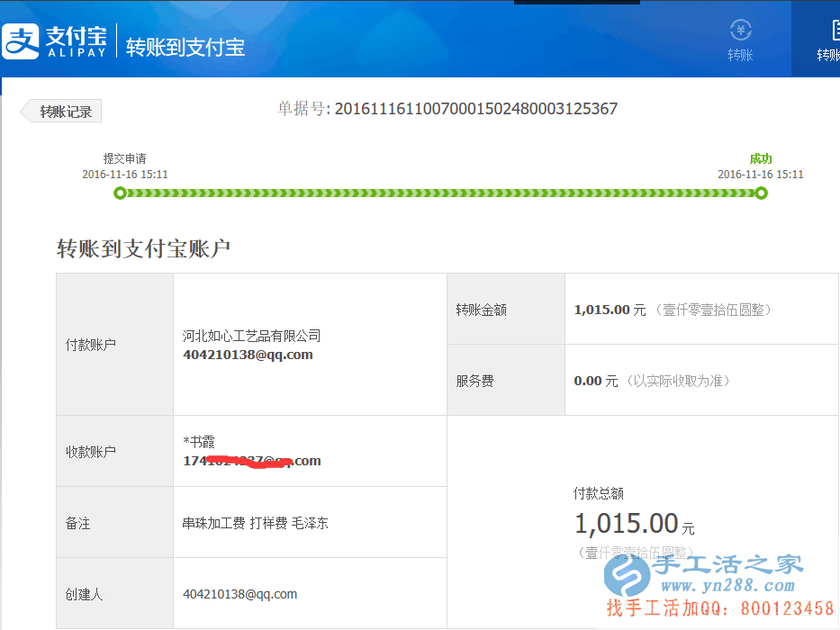This screenshot has height=630, width=840.
Task: Click the company name 河北如心工艺品有限公司
Action: (x=251, y=336)
